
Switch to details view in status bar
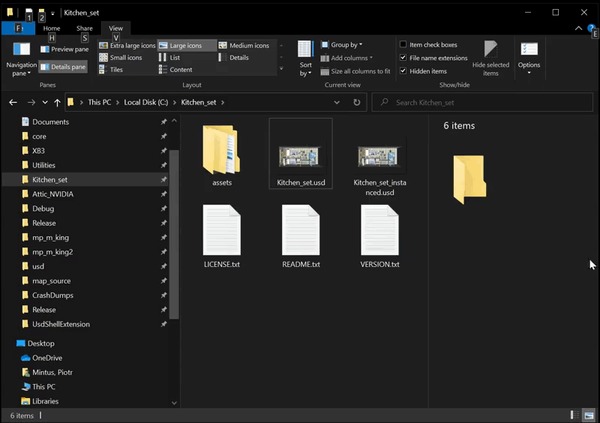coord(574,415)
